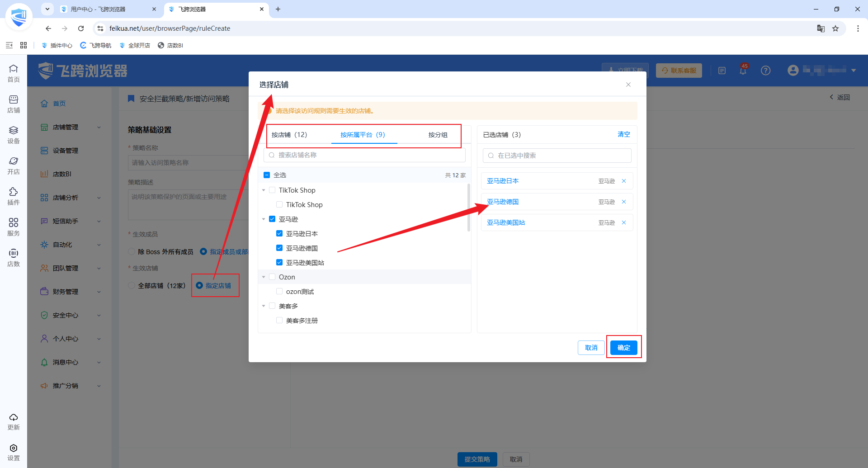Open the 插件中心 bookmark

(x=57, y=45)
